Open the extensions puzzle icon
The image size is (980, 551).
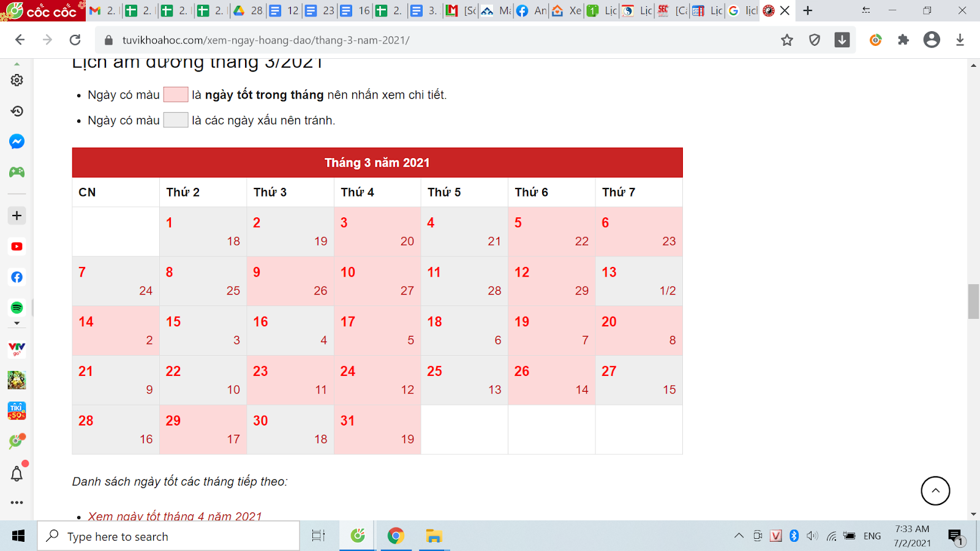coord(903,40)
